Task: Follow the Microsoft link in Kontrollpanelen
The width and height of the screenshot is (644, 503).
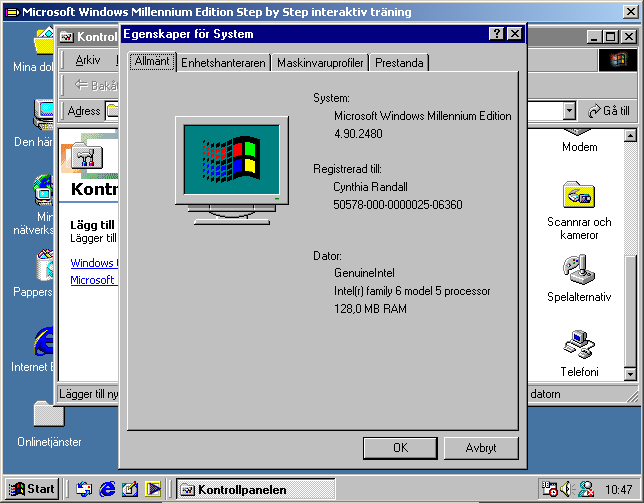Action: point(94,280)
